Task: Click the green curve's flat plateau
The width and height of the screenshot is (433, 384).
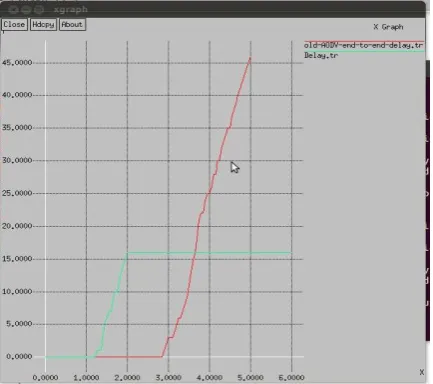Action: [209, 253]
